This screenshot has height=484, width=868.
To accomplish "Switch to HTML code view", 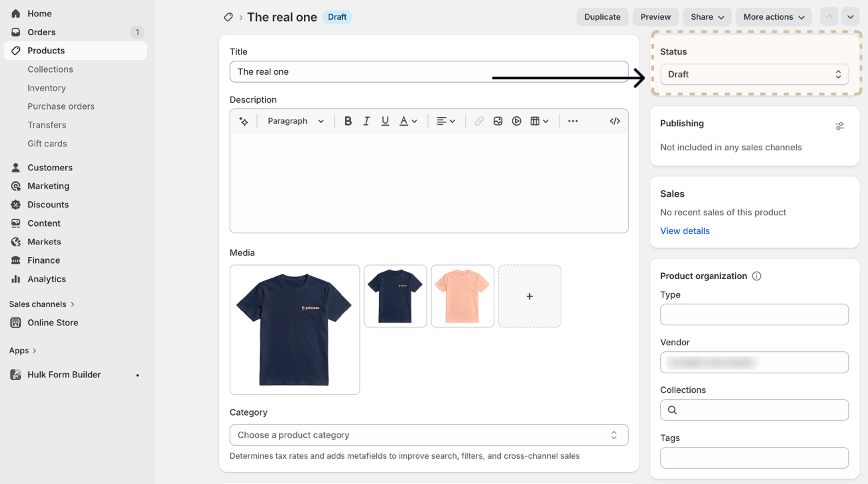I will pyautogui.click(x=615, y=121).
